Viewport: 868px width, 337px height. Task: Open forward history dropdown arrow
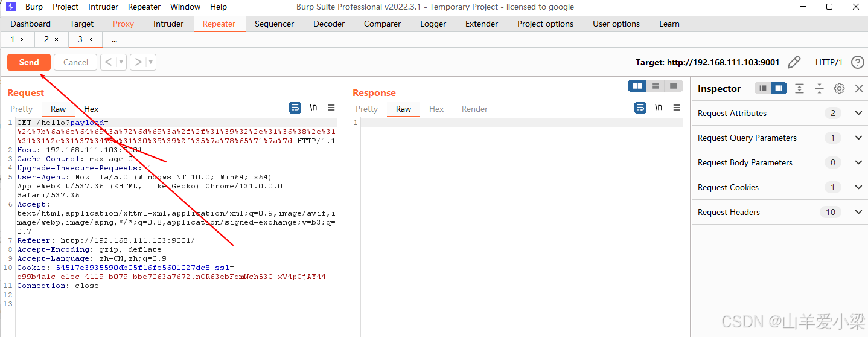click(151, 62)
